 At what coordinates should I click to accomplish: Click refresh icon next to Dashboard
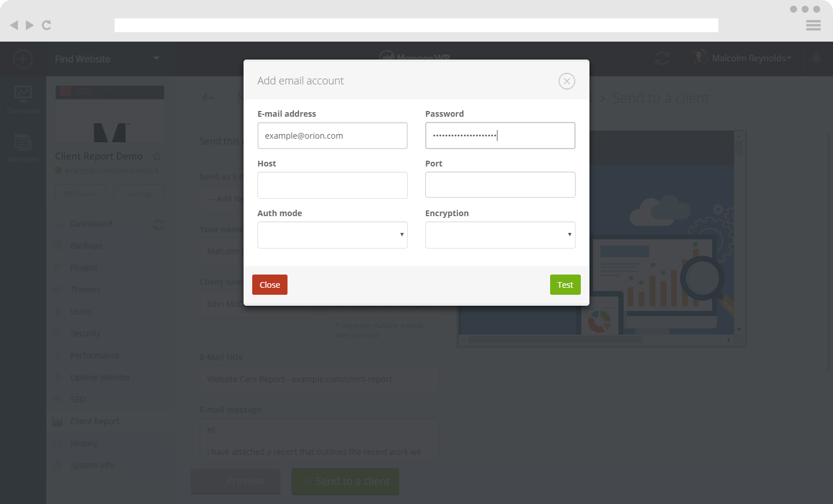[159, 225]
